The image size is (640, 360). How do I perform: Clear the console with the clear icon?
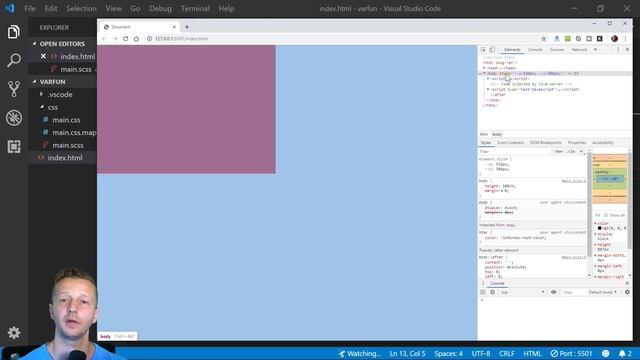492,292
